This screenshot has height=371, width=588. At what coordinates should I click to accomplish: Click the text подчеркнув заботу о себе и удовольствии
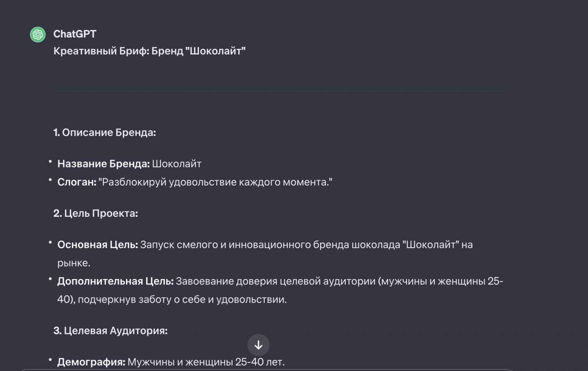[x=182, y=299]
